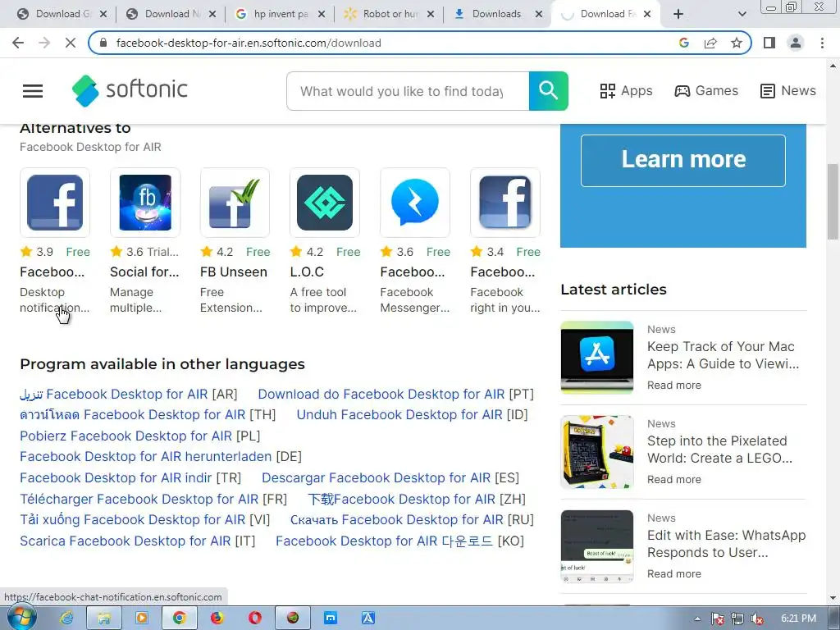Switch to the Robot or human tab
This screenshot has height=630, width=840.
(390, 14)
